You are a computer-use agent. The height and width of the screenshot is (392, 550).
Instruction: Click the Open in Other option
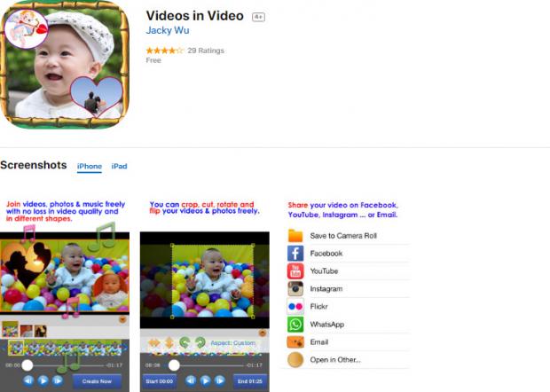(334, 360)
